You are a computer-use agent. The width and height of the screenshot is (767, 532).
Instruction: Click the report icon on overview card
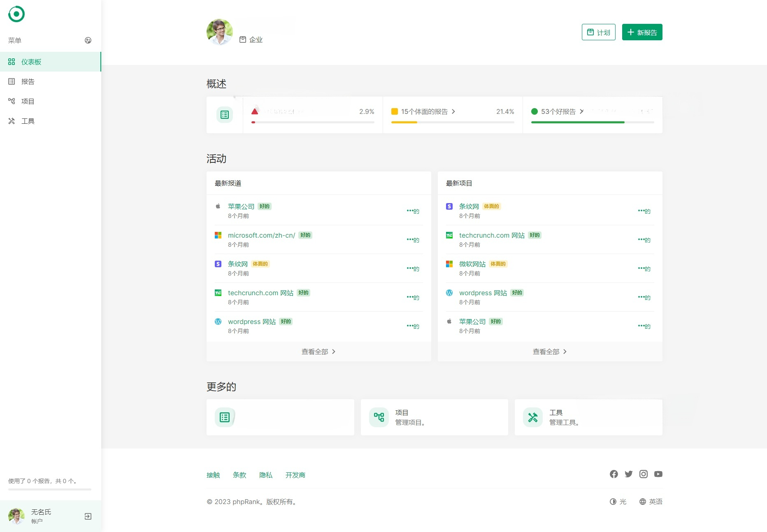[224, 115]
